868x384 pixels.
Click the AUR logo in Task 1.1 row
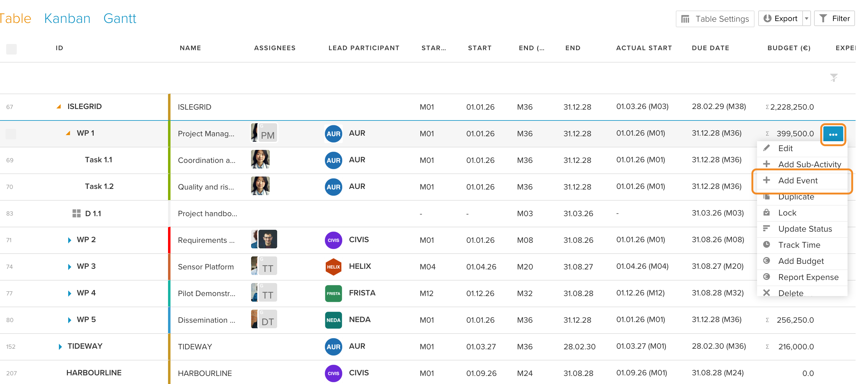click(x=333, y=160)
